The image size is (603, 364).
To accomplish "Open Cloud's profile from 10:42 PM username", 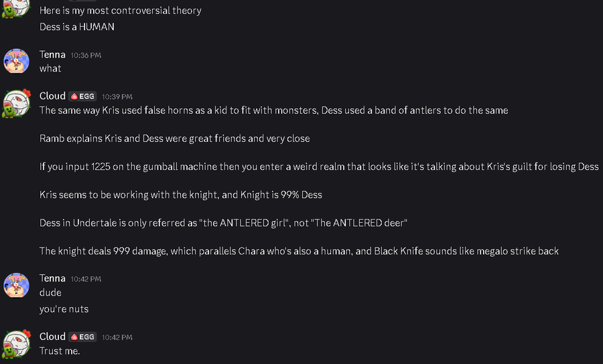I will [52, 337].
